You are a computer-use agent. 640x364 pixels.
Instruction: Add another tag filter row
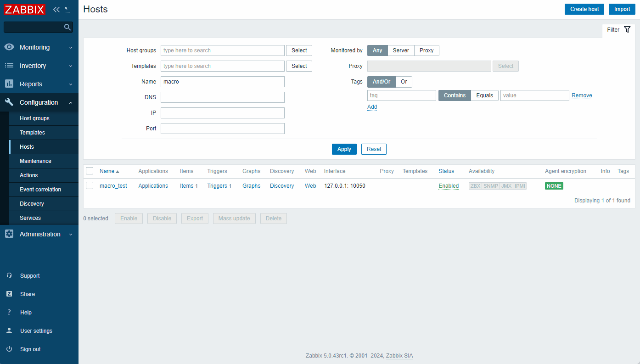pyautogui.click(x=372, y=107)
